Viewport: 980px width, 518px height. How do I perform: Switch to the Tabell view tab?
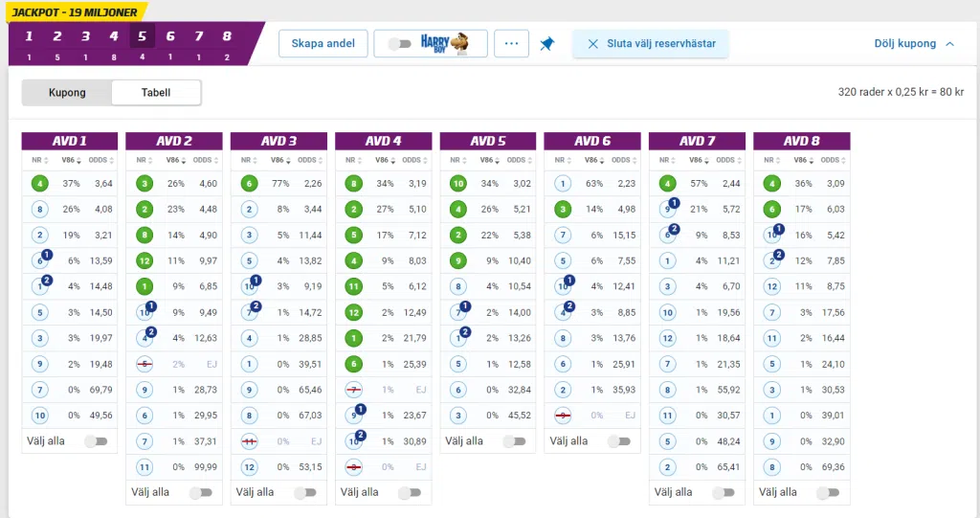[156, 93]
